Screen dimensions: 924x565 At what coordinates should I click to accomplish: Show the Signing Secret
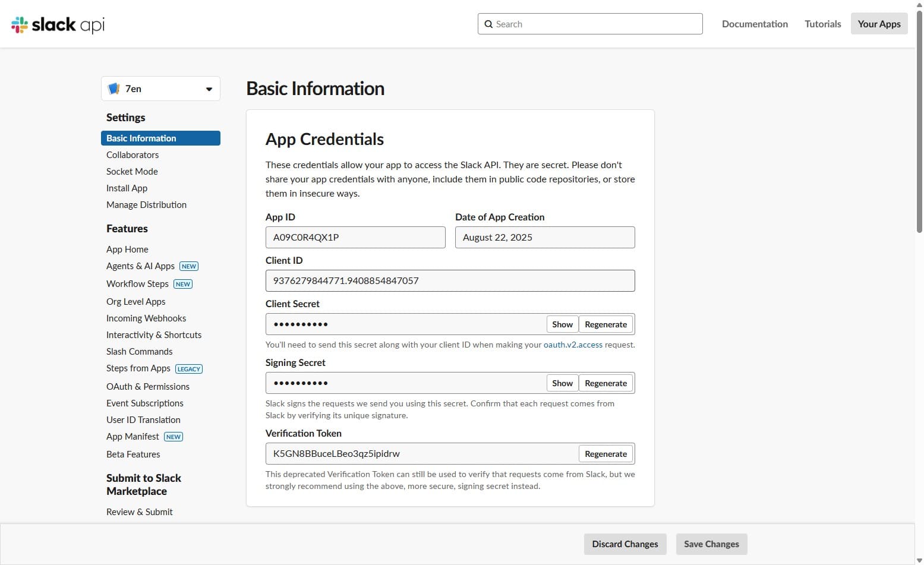[x=562, y=383]
